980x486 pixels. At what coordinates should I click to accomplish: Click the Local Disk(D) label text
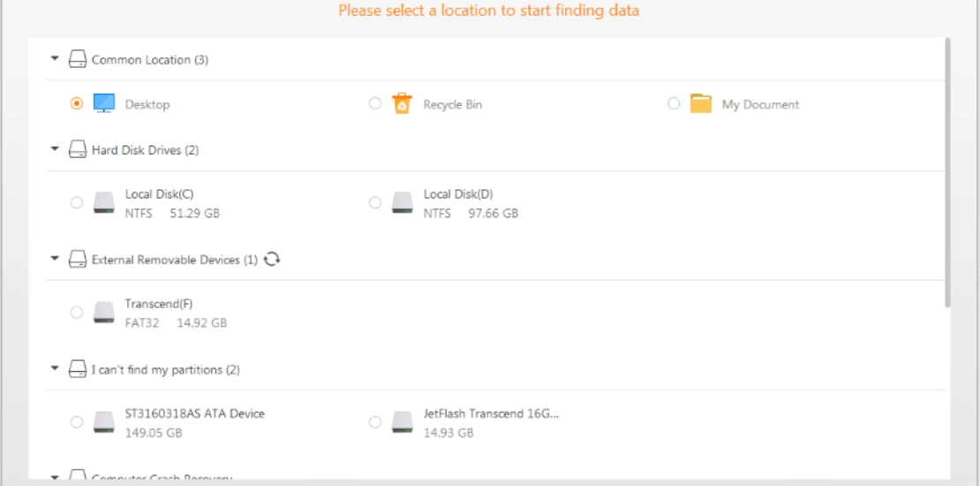pyautogui.click(x=458, y=194)
